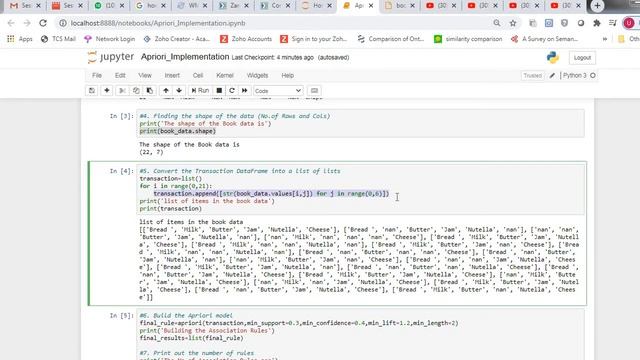
Task: Open the File menu
Action: tap(97, 76)
